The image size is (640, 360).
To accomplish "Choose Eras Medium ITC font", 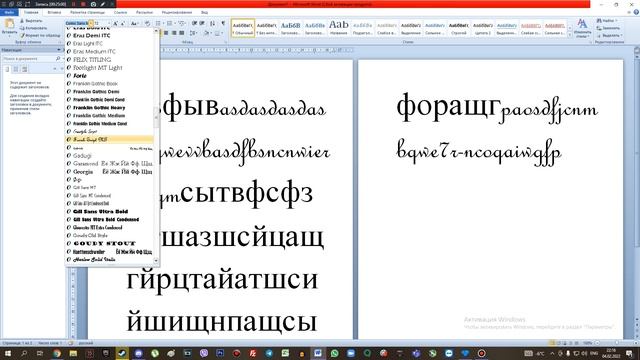I will click(109, 51).
